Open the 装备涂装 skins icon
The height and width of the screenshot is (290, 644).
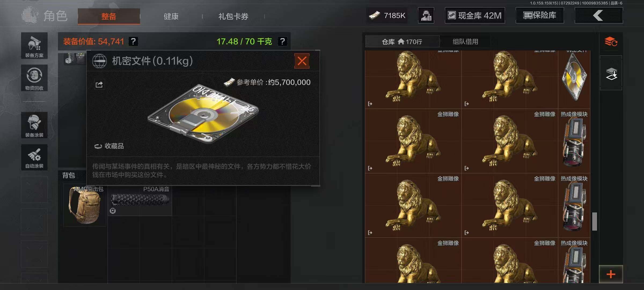(x=34, y=125)
